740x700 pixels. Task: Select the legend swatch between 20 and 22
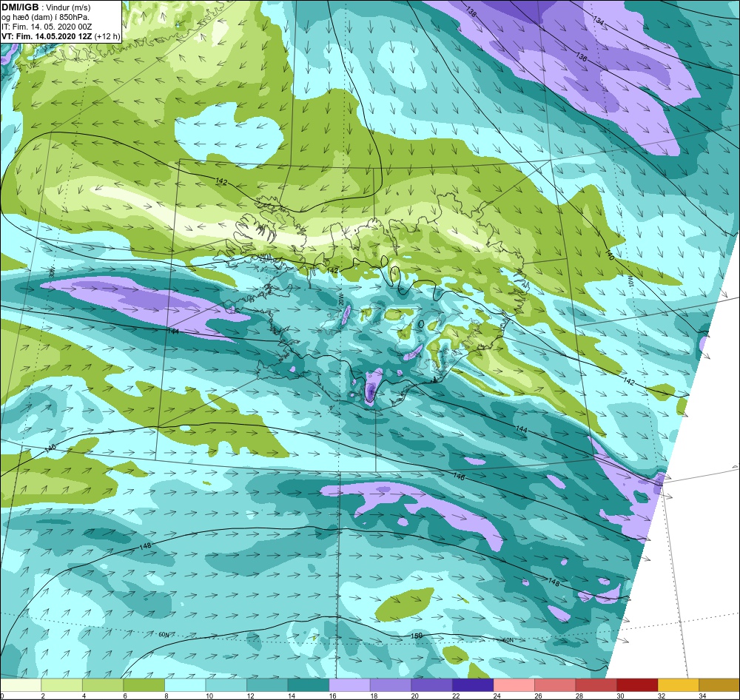click(x=431, y=684)
